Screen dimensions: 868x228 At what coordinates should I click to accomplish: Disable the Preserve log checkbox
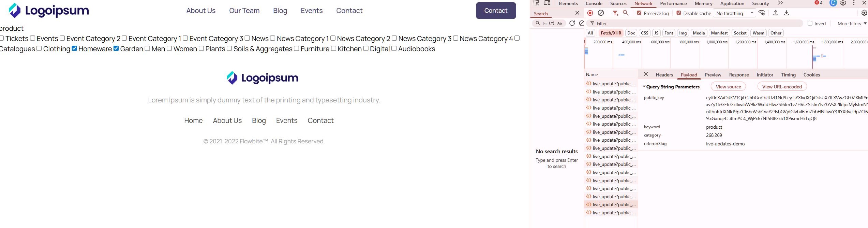coord(639,13)
